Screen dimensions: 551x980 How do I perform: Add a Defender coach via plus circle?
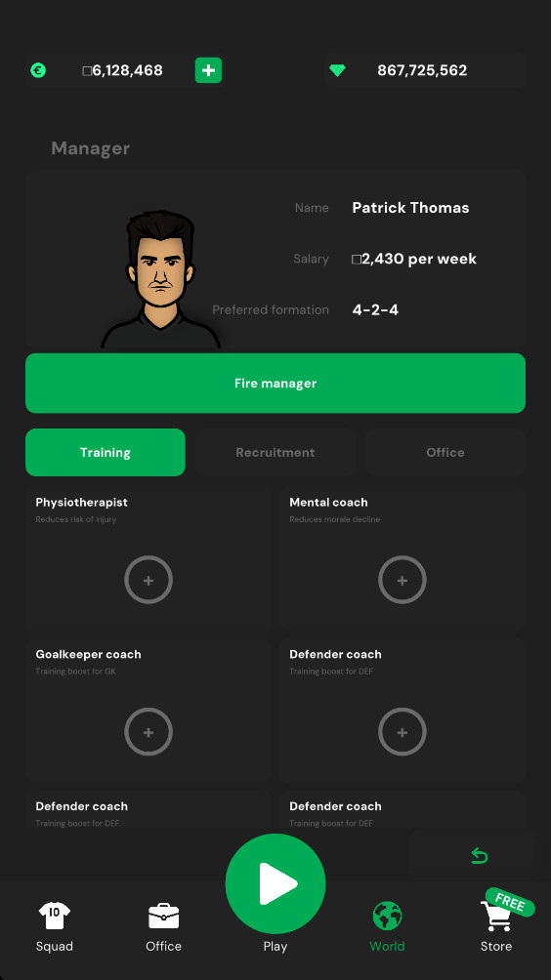[x=403, y=732]
